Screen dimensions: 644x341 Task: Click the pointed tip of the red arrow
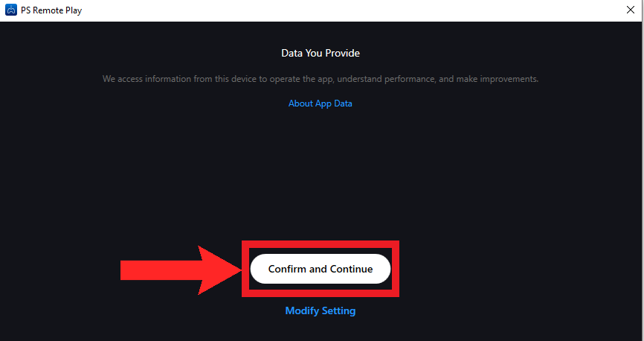238,269
